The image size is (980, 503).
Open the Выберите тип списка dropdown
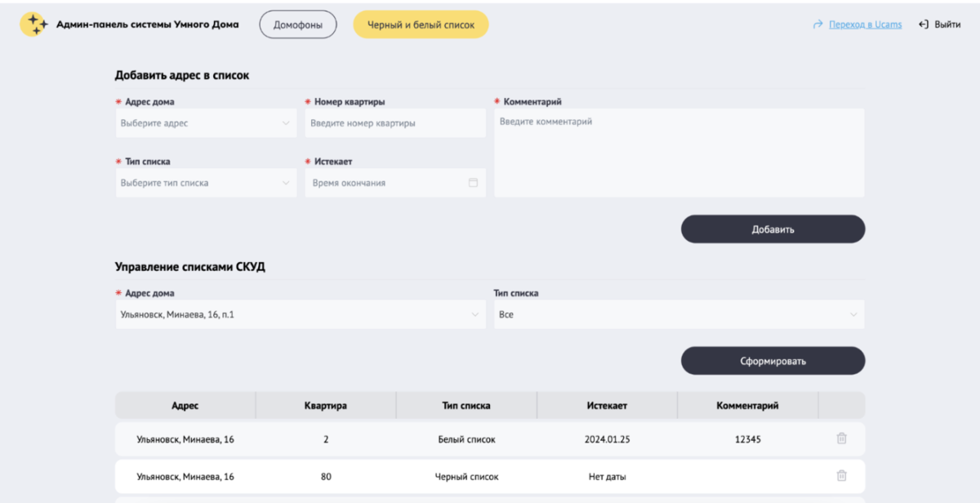point(205,183)
